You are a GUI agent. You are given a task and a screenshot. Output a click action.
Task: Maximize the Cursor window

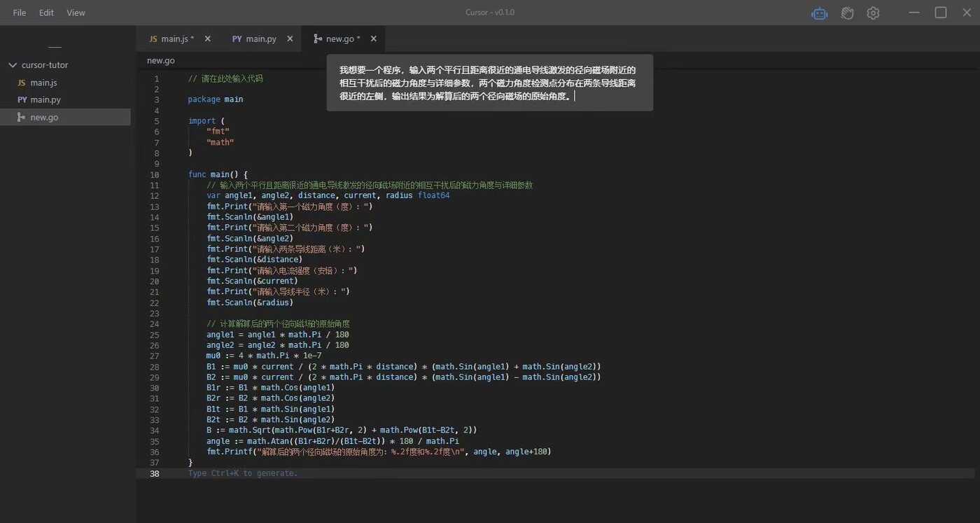pyautogui.click(x=941, y=13)
